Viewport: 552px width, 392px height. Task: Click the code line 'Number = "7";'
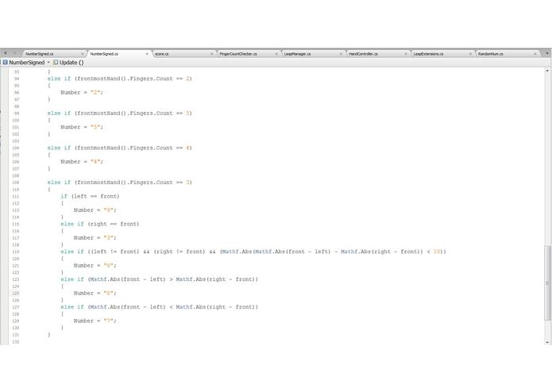point(95,321)
